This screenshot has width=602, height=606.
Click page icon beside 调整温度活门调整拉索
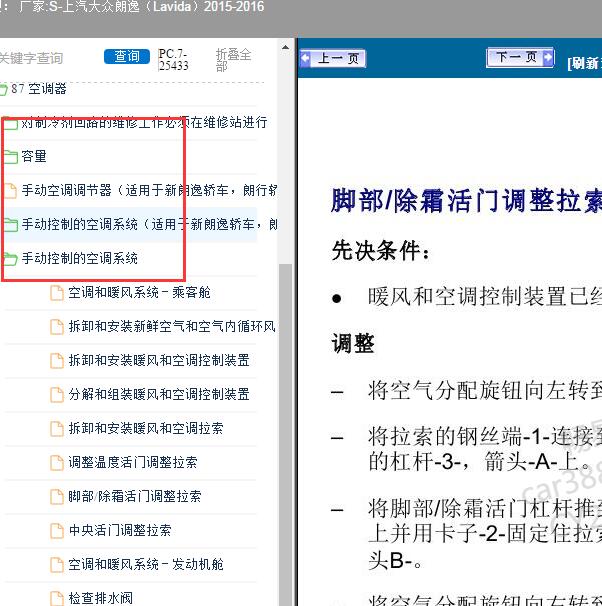pos(57,463)
